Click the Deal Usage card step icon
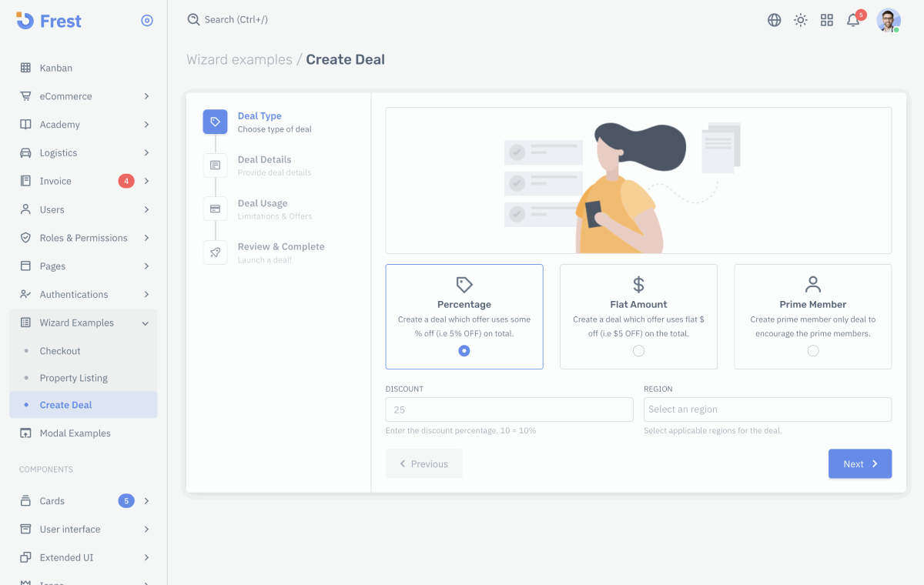The image size is (924, 585). point(215,208)
